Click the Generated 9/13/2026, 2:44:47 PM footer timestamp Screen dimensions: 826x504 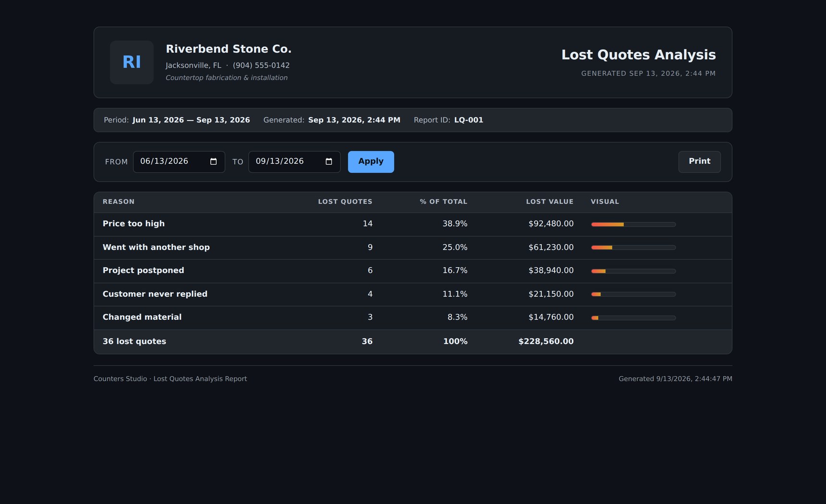[675, 379]
